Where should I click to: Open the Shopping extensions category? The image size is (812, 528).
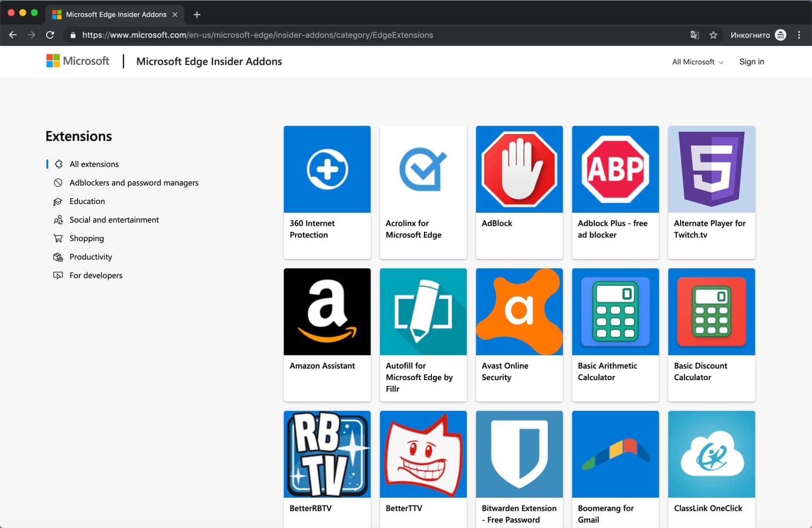[x=86, y=238]
